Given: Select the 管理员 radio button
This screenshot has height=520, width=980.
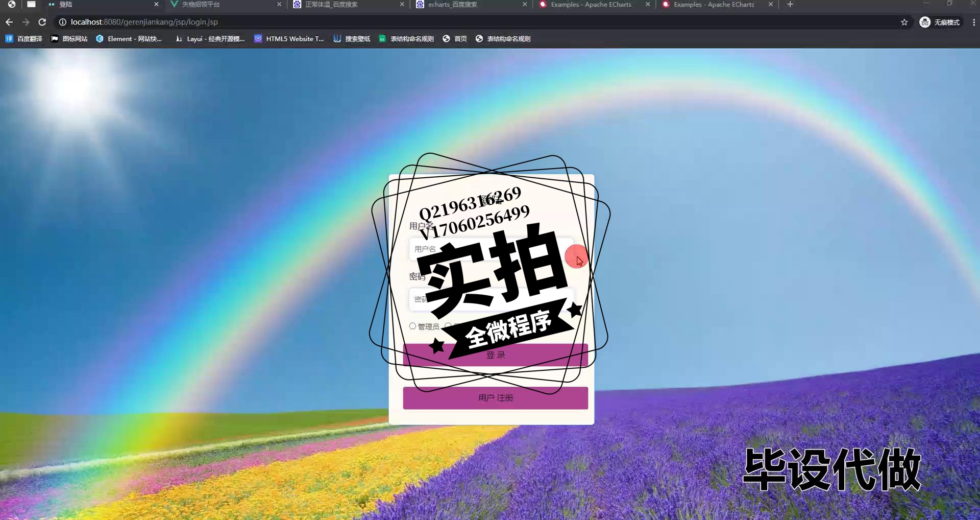Looking at the screenshot, I should tap(412, 326).
